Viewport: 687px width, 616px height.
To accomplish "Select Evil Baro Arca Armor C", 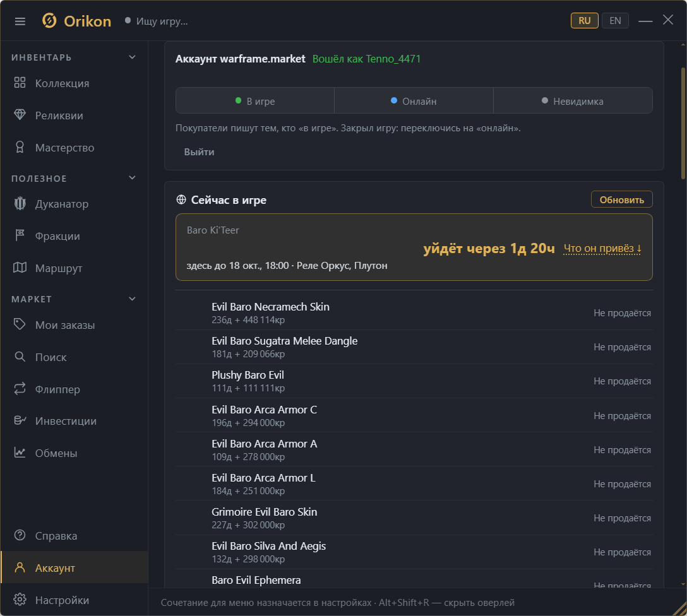I will (x=414, y=415).
